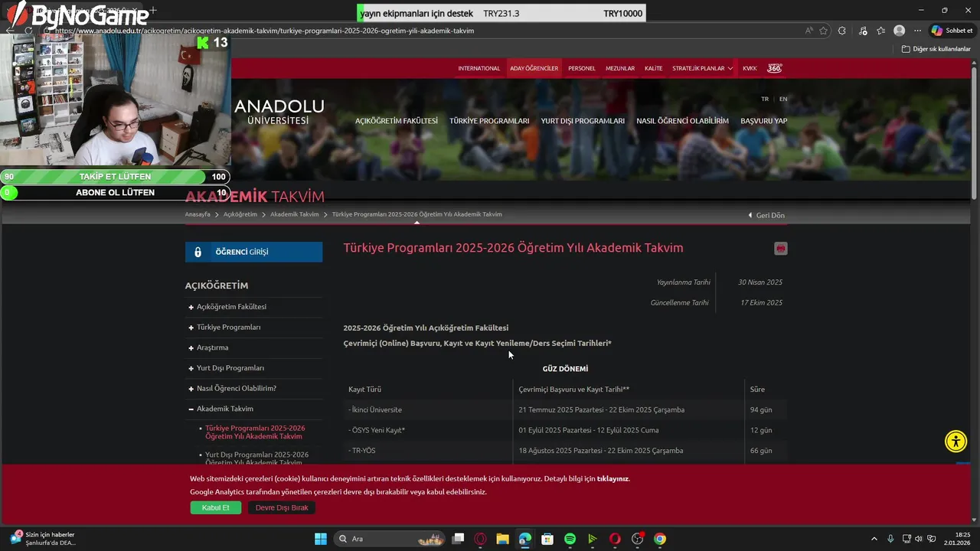Image resolution: width=980 pixels, height=551 pixels.
Task: Click the microphone icon in system tray
Action: coord(890,539)
